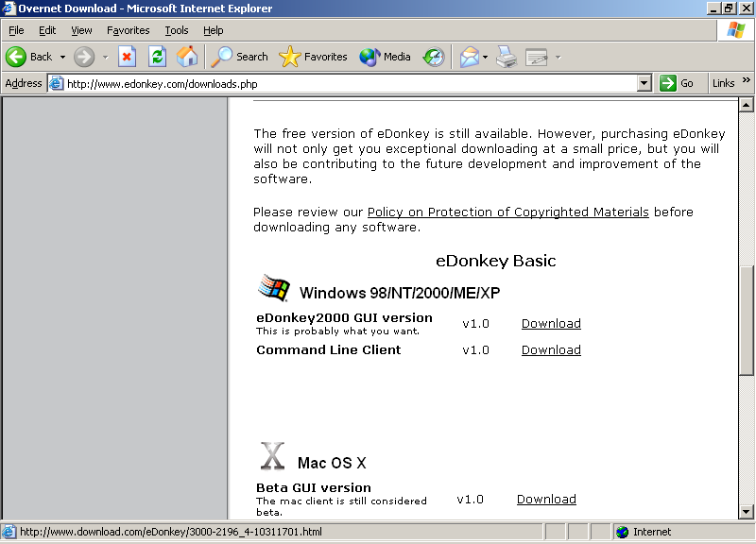This screenshot has width=756, height=544.
Task: Open the Tools menu
Action: coord(177,30)
